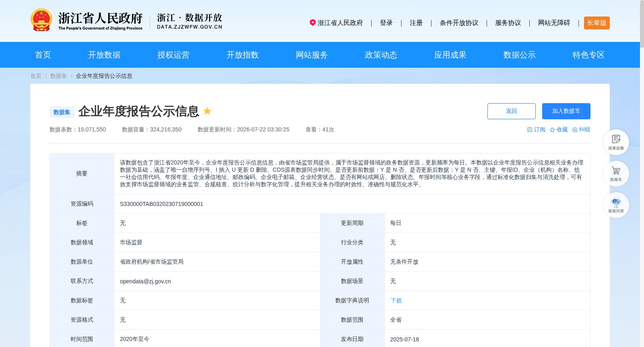Click the 首页 breadcrumb link
Viewport: 644px width, 347px height.
tap(36, 76)
